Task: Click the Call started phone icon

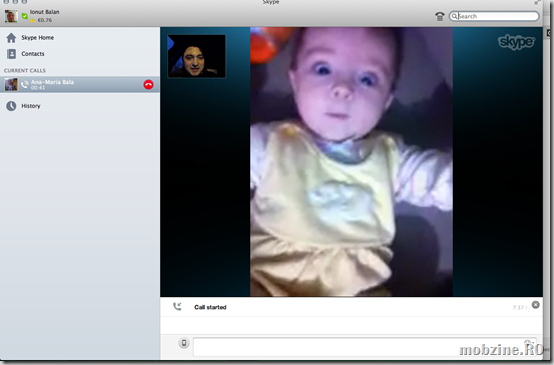Action: pos(177,306)
